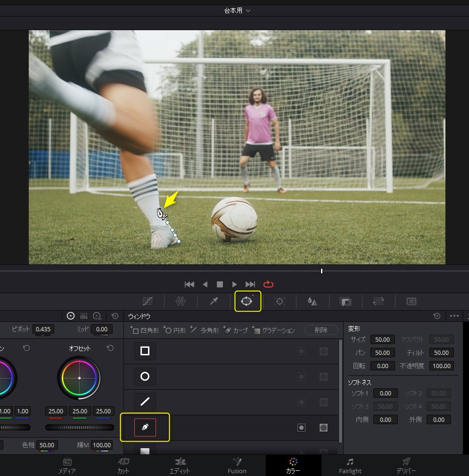The image size is (469, 476).
Task: Click the viewer scrub bar playhead
Action: (321, 271)
